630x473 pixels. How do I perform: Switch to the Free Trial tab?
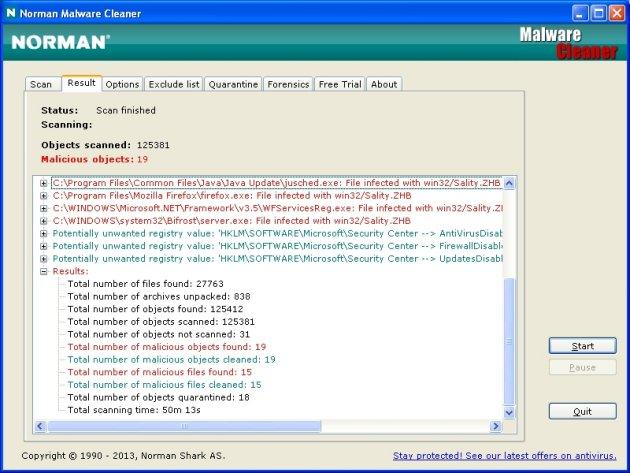pos(340,84)
